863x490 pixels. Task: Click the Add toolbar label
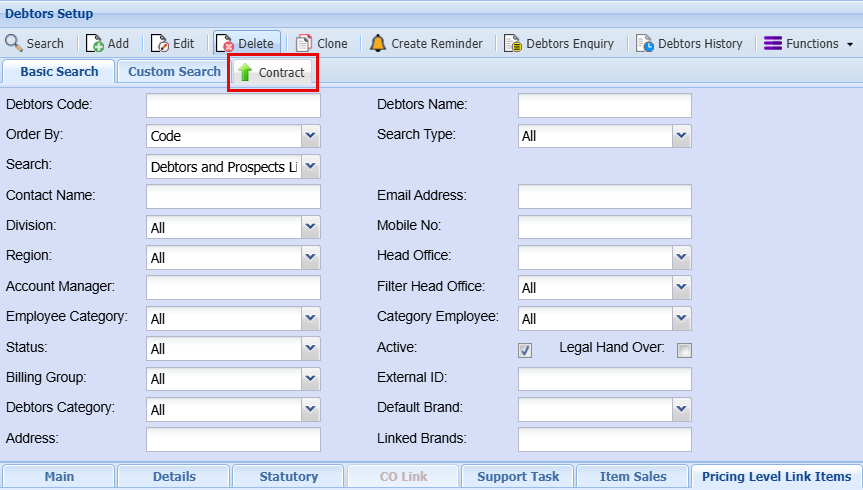(x=118, y=43)
